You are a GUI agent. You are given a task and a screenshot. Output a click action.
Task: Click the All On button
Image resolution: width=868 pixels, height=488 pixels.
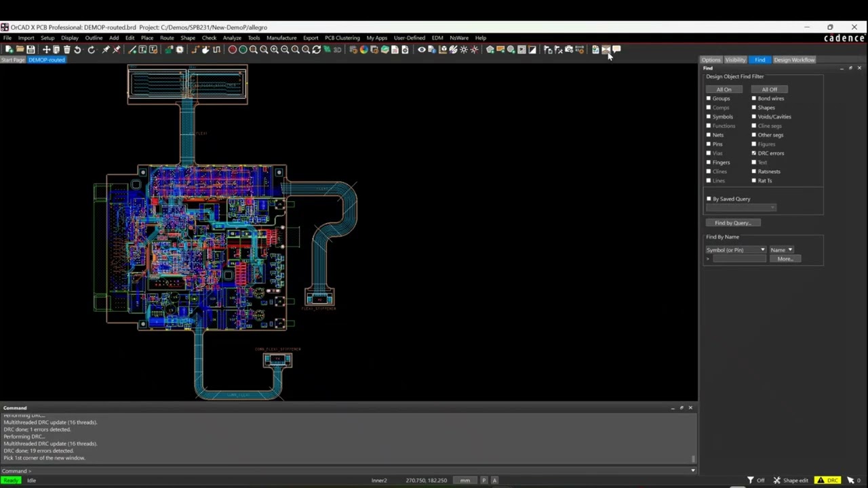point(724,89)
